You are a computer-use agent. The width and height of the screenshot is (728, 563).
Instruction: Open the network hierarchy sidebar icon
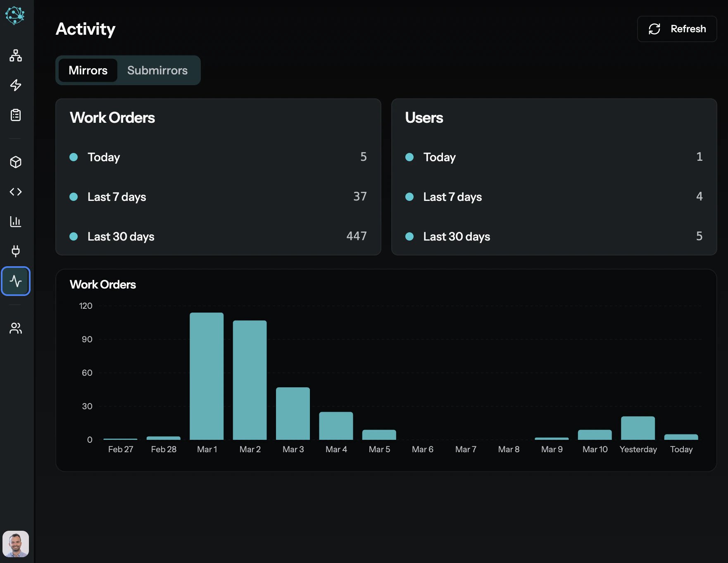coord(16,56)
